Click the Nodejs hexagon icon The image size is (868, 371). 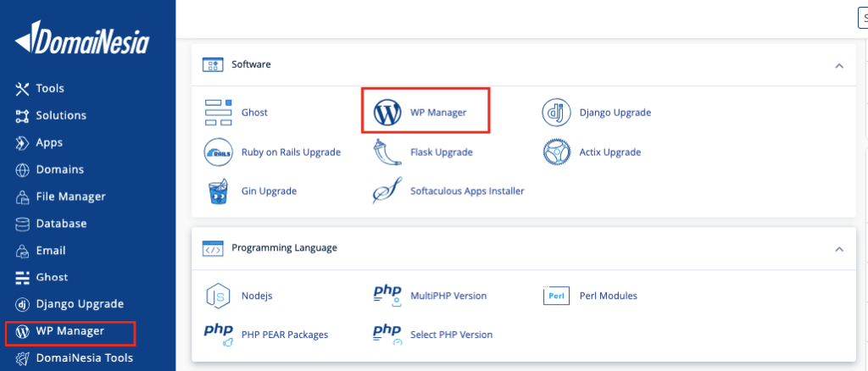[218, 296]
